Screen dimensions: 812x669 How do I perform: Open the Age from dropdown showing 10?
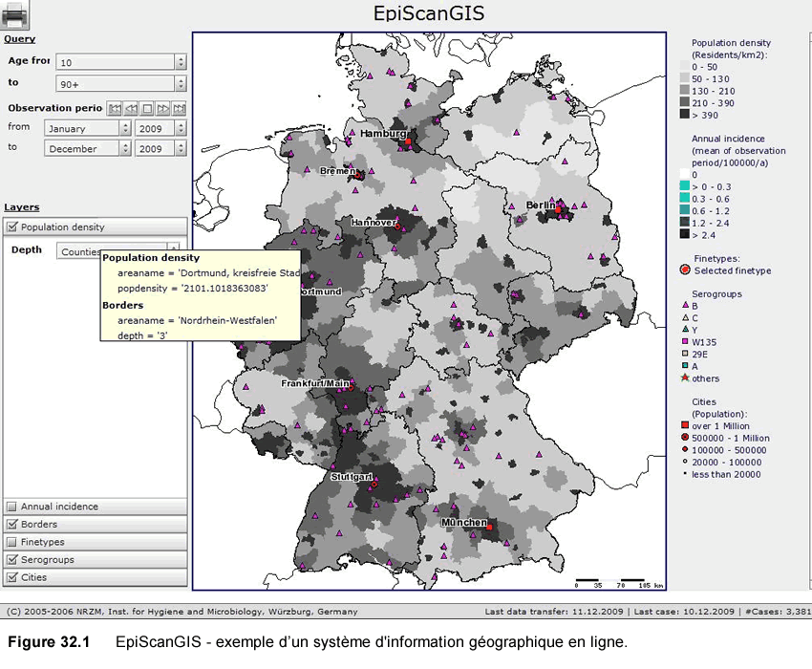click(121, 62)
